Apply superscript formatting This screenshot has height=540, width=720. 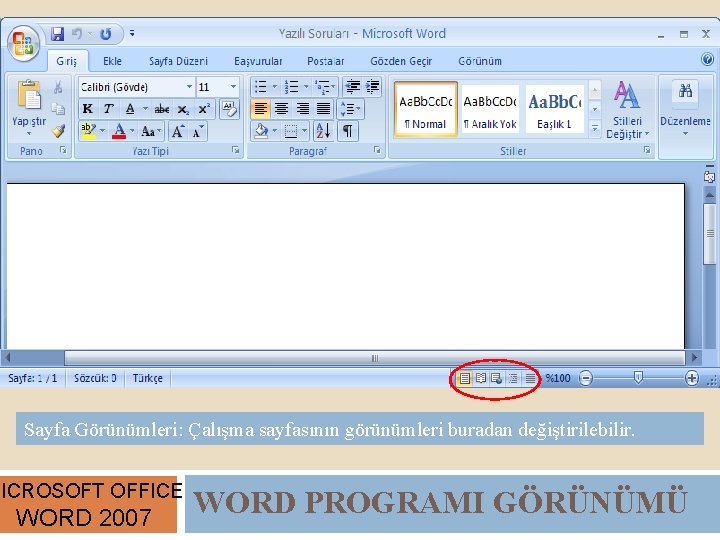pyautogui.click(x=203, y=109)
